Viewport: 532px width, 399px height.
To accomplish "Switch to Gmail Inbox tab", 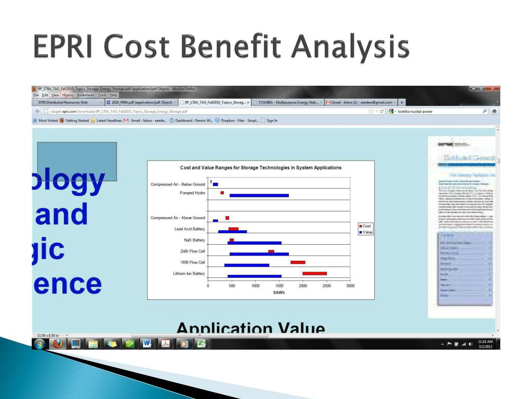I will pos(361,102).
